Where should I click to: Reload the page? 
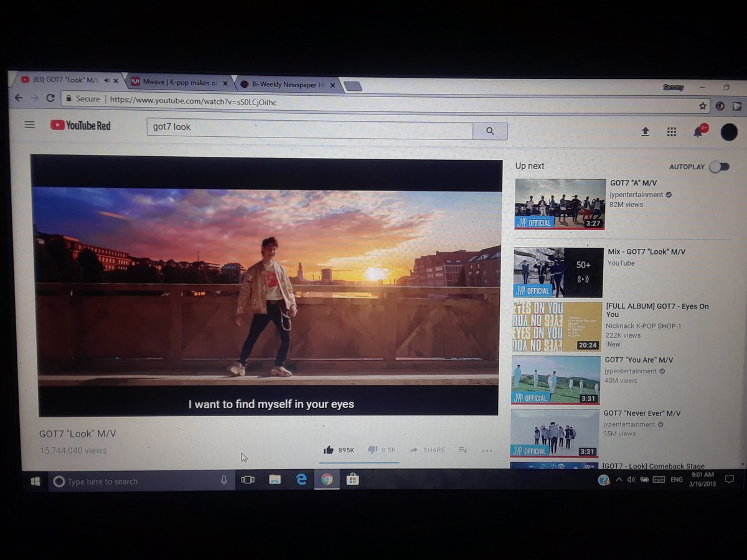click(x=50, y=98)
